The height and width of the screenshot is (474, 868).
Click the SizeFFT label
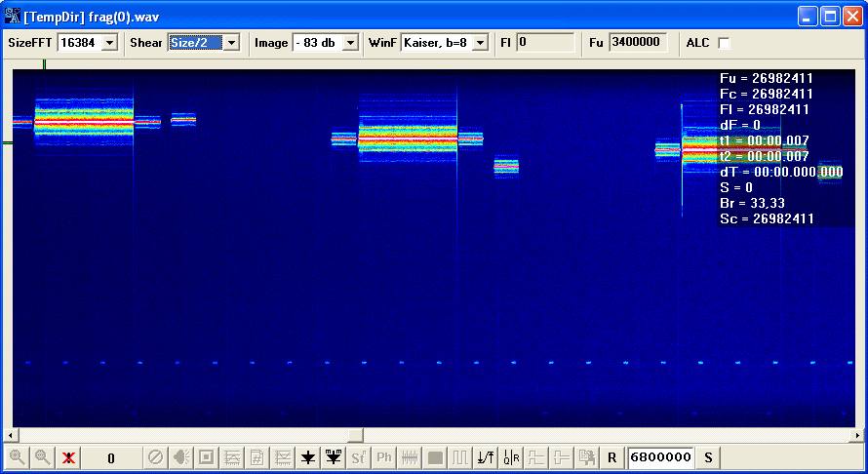(x=30, y=43)
